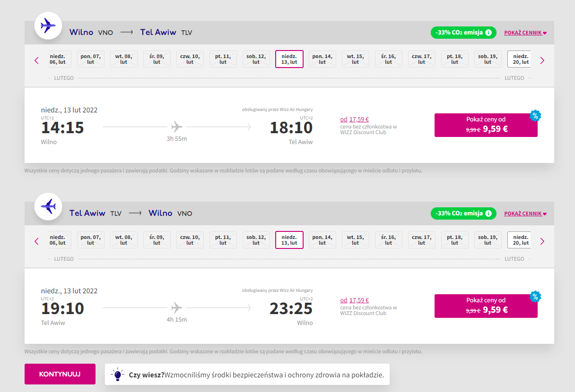
Task: Show next dates for Wilno to Tel Awiw
Action: click(x=542, y=60)
